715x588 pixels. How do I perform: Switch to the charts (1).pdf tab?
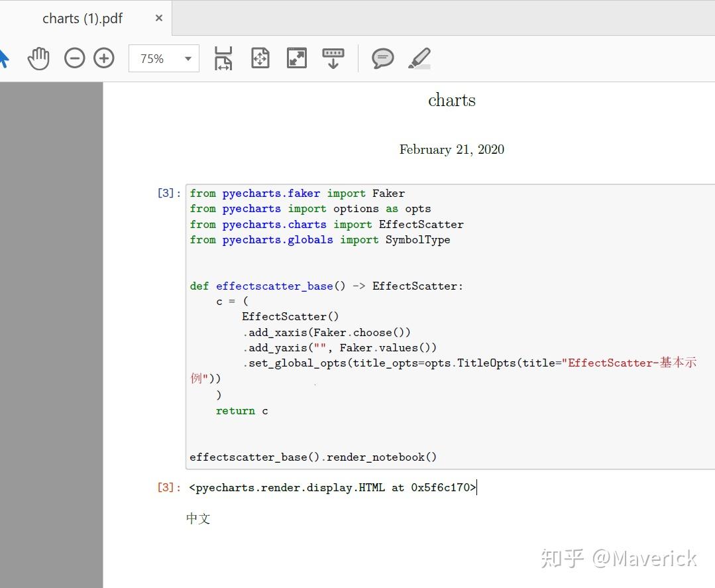82,18
